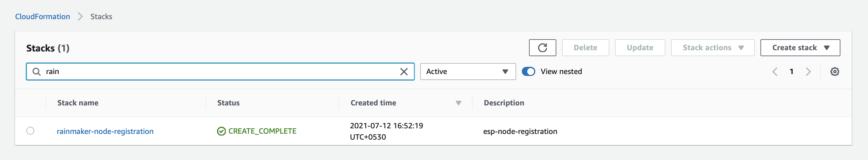Click the CloudFormation breadcrumb link
The image size is (868, 160).
tap(42, 17)
